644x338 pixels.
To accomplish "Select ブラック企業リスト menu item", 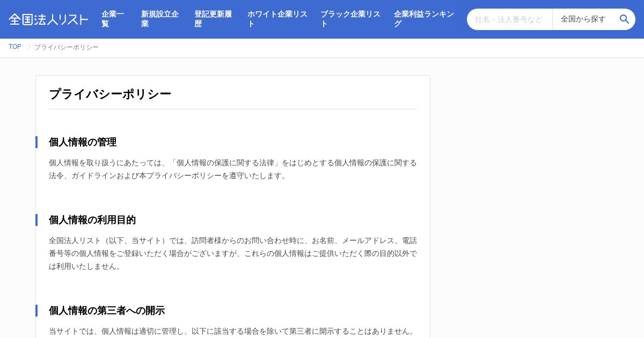I will [350, 19].
